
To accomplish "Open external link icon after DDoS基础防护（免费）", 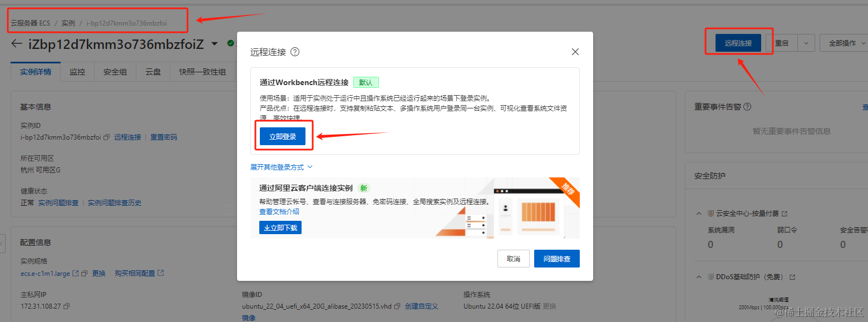I will (792, 277).
